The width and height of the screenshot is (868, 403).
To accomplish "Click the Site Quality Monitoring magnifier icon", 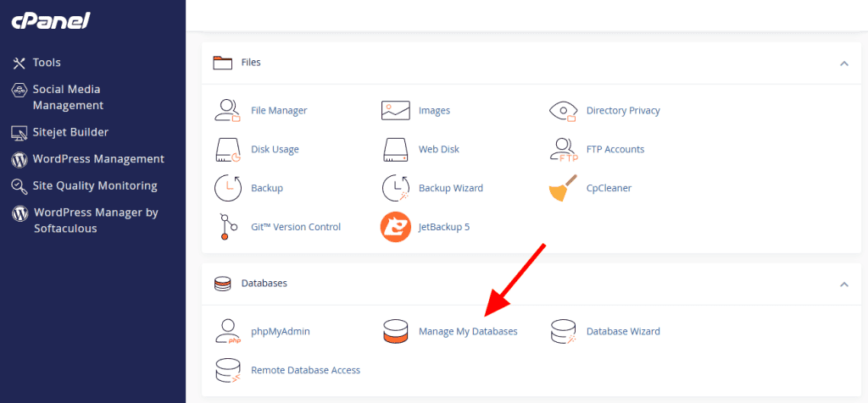I will click(19, 187).
